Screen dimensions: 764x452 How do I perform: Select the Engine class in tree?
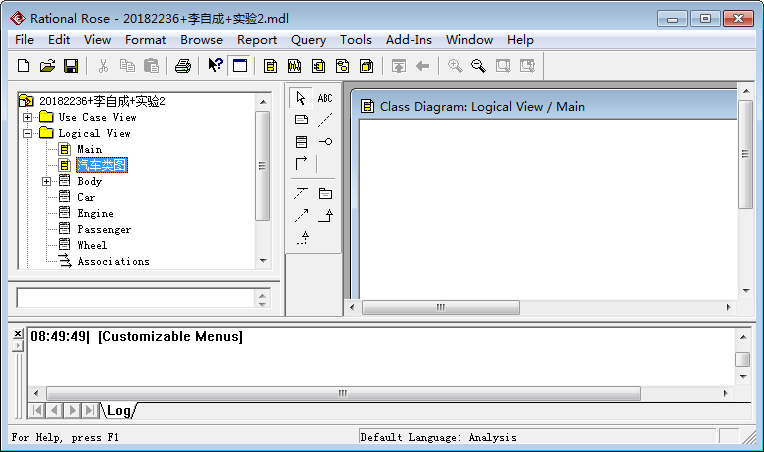[96, 213]
